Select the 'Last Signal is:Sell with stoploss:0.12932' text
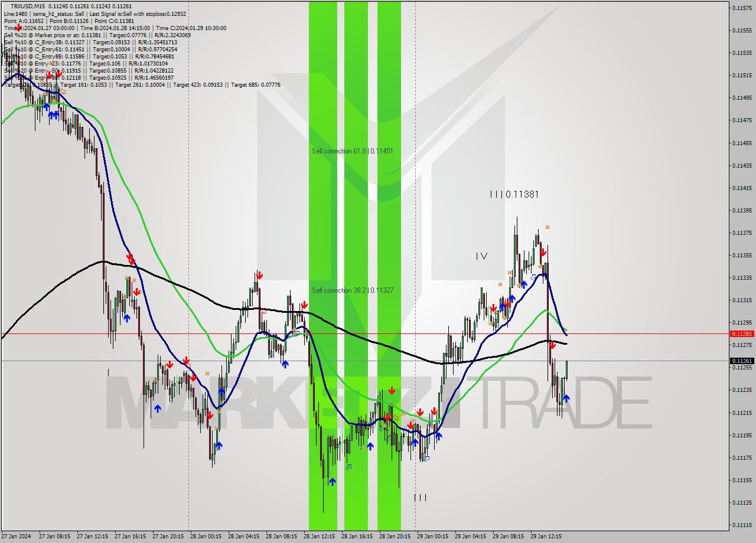This screenshot has height=543, width=756. click(136, 14)
